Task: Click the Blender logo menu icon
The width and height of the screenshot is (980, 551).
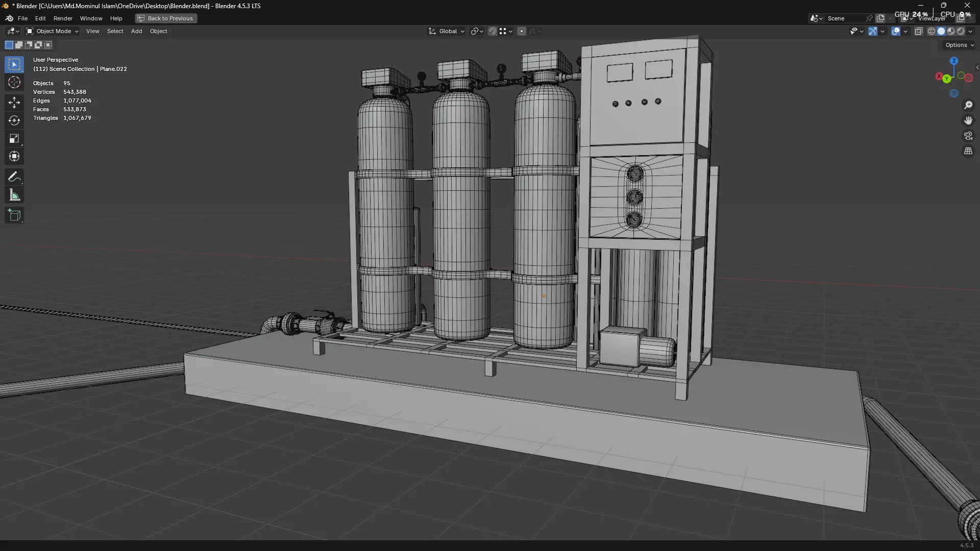Action: point(9,18)
